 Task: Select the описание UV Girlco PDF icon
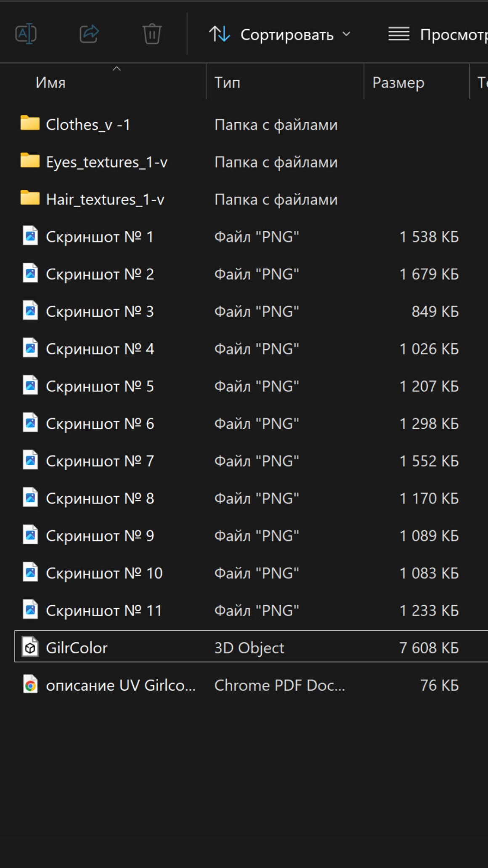point(30,685)
